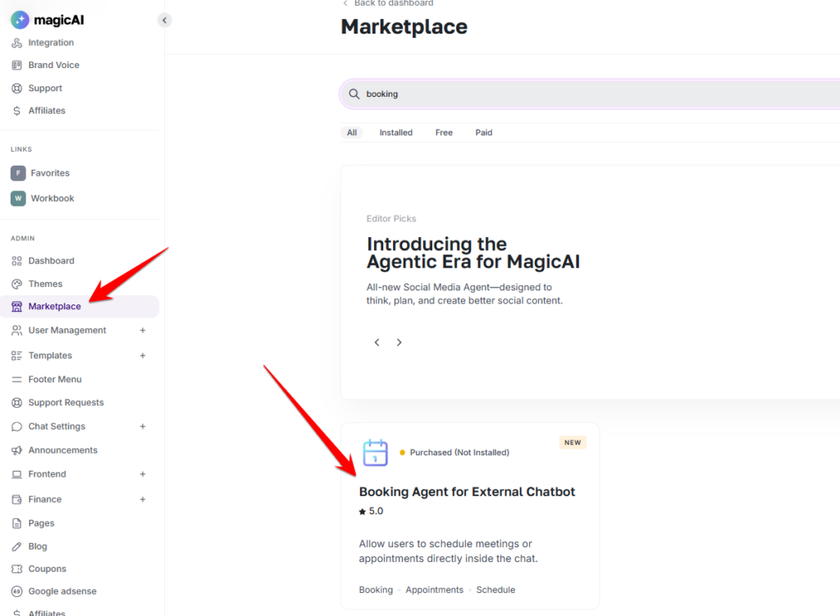
Task: Select the Installed filter tab
Action: coord(395,133)
